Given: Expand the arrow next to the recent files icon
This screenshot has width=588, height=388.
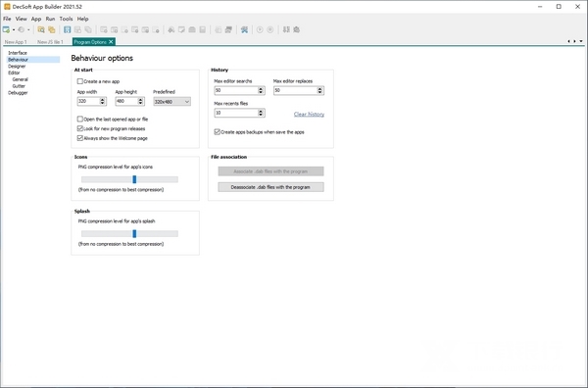Looking at the screenshot, I should point(28,30).
